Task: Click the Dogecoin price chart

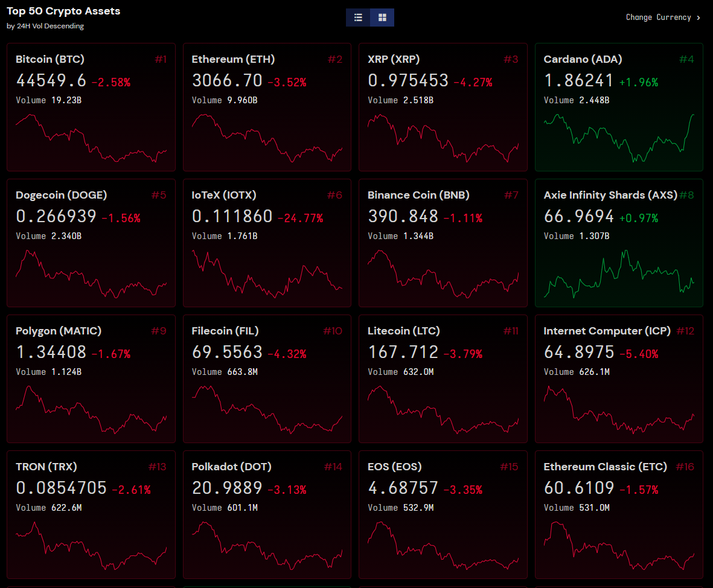Action: point(91,273)
